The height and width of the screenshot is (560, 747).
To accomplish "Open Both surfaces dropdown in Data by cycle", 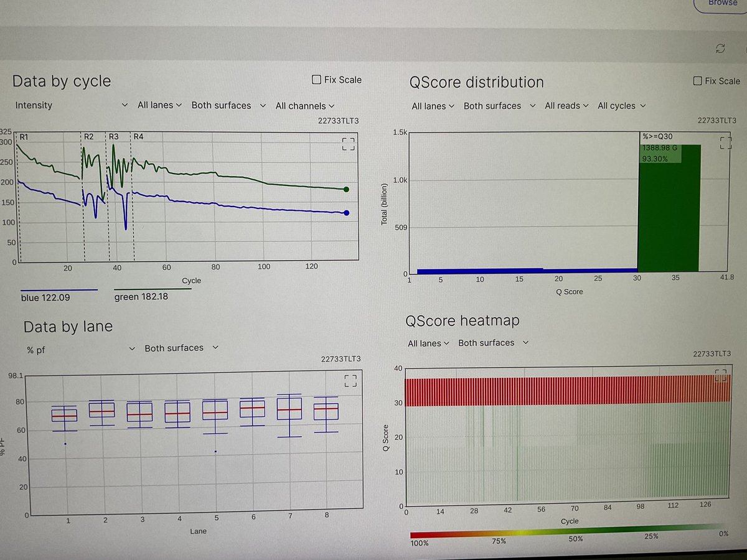I will click(x=228, y=105).
